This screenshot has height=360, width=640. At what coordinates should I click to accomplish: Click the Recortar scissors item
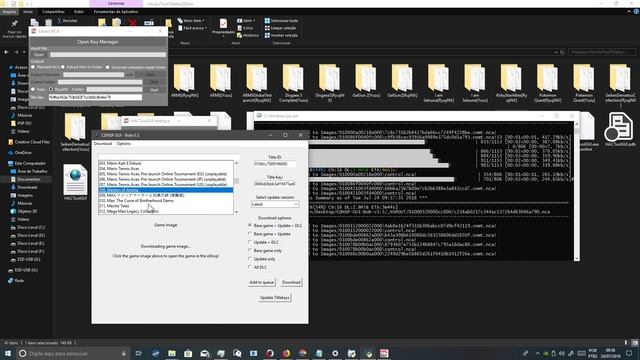click(x=67, y=20)
